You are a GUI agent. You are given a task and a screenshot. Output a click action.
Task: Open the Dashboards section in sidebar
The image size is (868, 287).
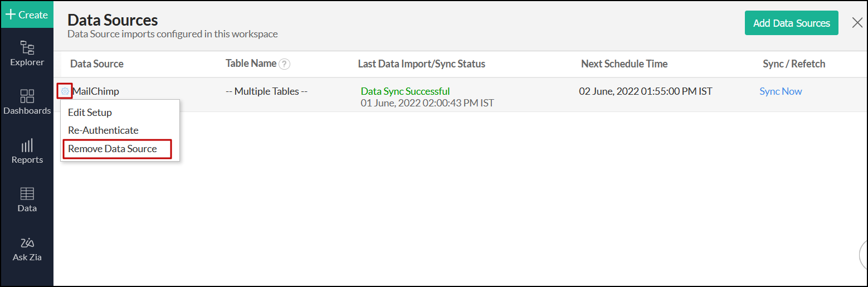(27, 102)
